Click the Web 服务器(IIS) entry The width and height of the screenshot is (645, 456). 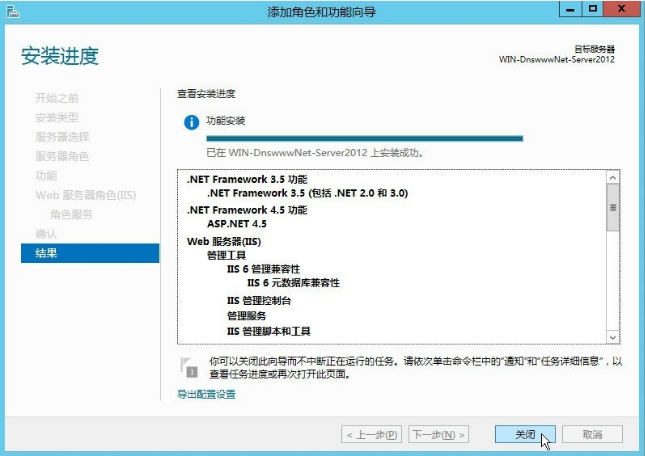(224, 241)
